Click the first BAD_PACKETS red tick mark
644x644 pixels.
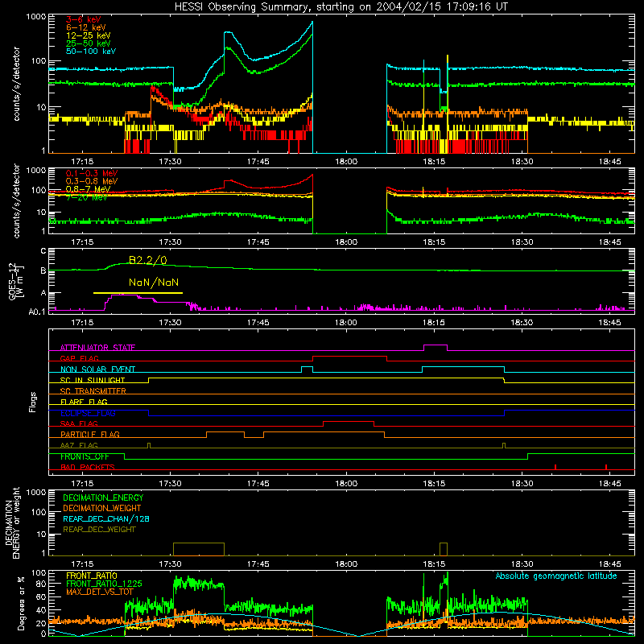coord(555,467)
